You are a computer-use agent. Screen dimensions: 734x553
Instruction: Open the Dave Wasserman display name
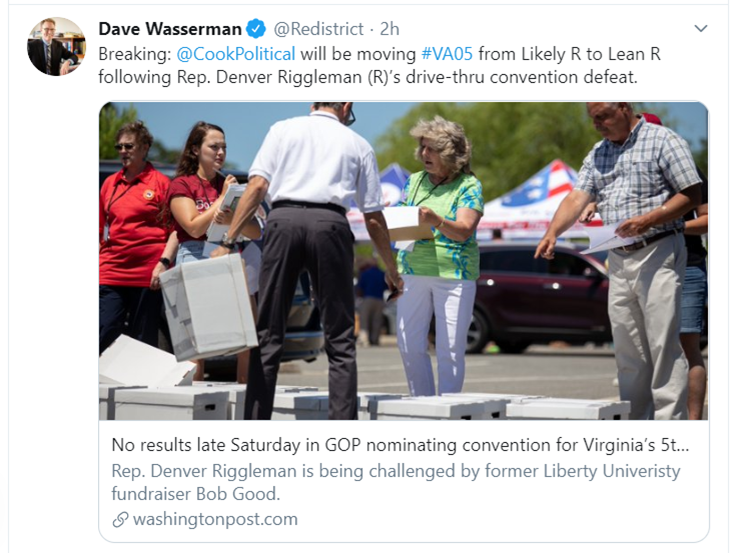click(170, 29)
